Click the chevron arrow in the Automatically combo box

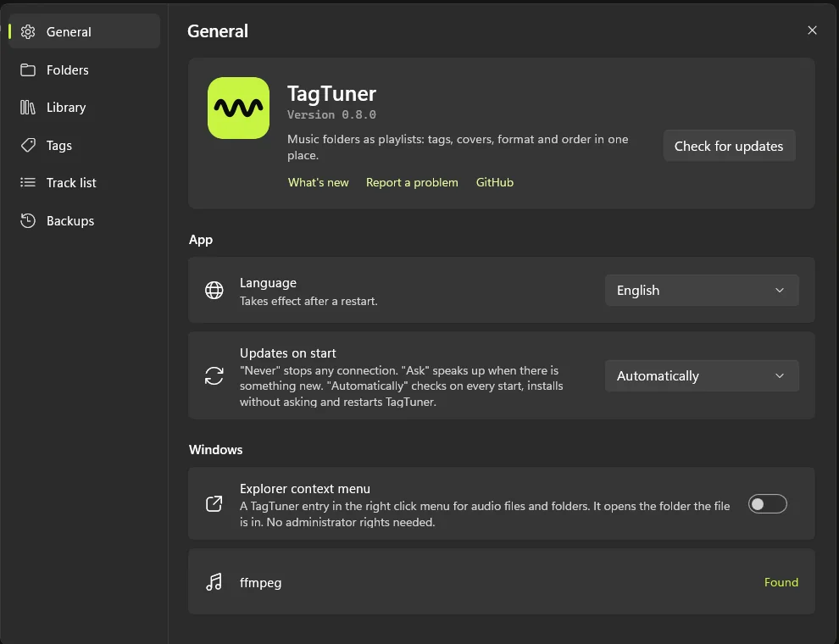pos(780,376)
